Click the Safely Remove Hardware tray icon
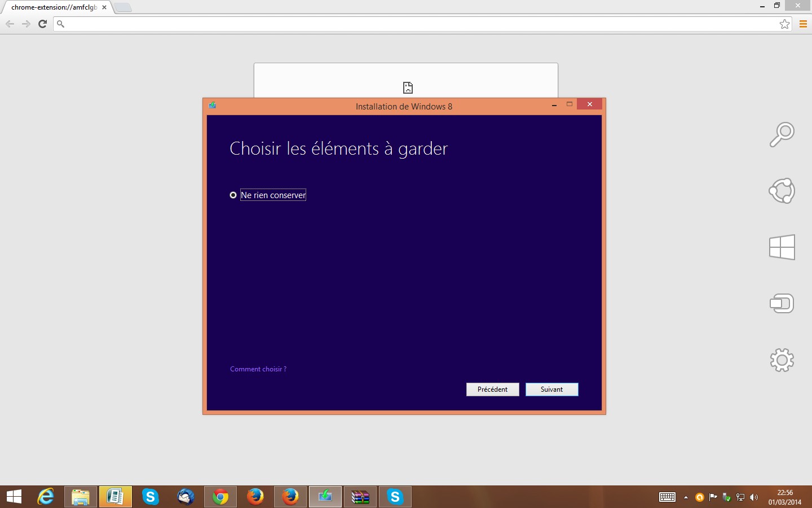812x508 pixels. click(x=727, y=497)
